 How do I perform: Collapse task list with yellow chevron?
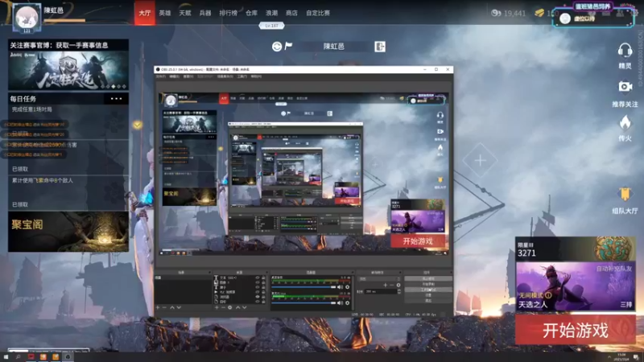[138, 125]
